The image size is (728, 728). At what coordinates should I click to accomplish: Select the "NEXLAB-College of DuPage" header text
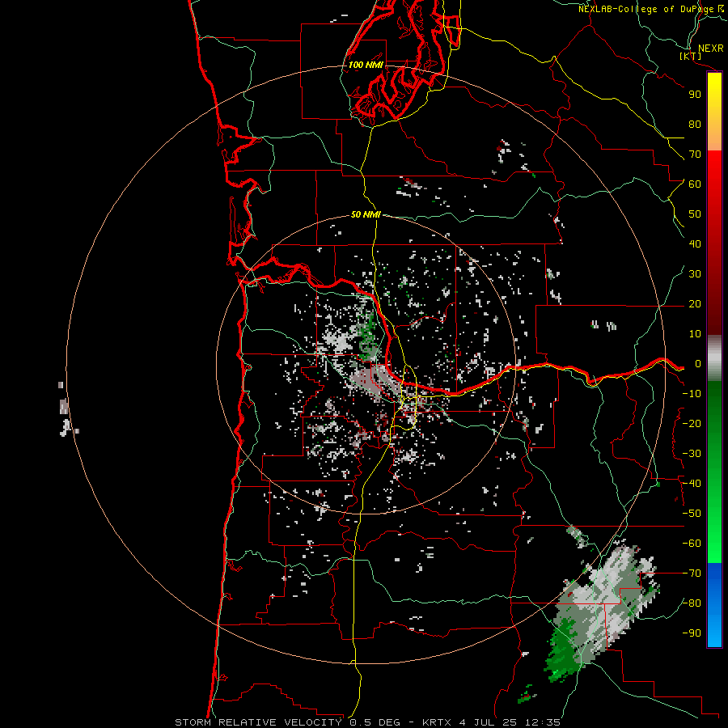point(646,9)
